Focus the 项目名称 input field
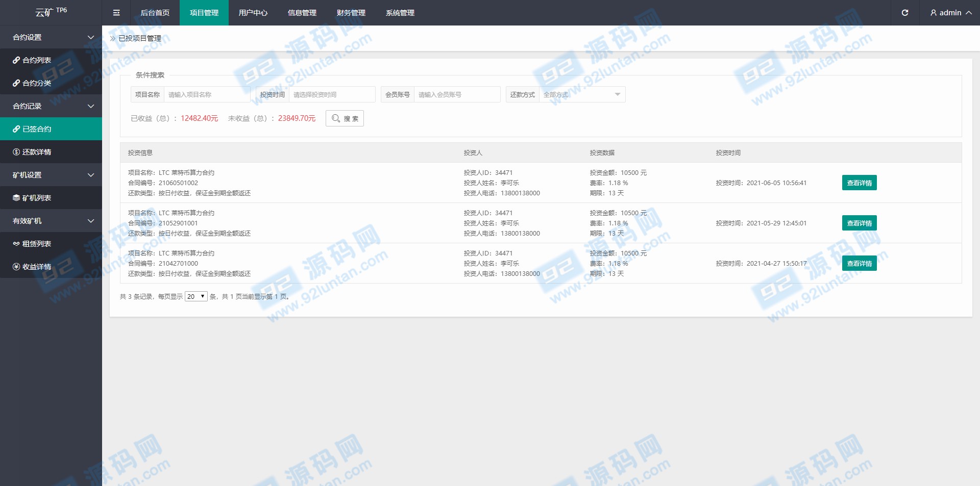The image size is (980, 486). pyautogui.click(x=207, y=94)
